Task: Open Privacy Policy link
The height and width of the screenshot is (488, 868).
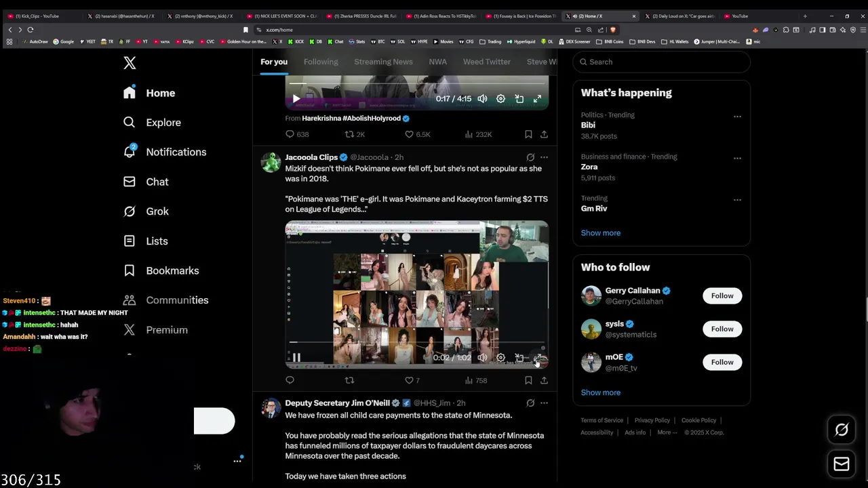Action: pos(652,420)
